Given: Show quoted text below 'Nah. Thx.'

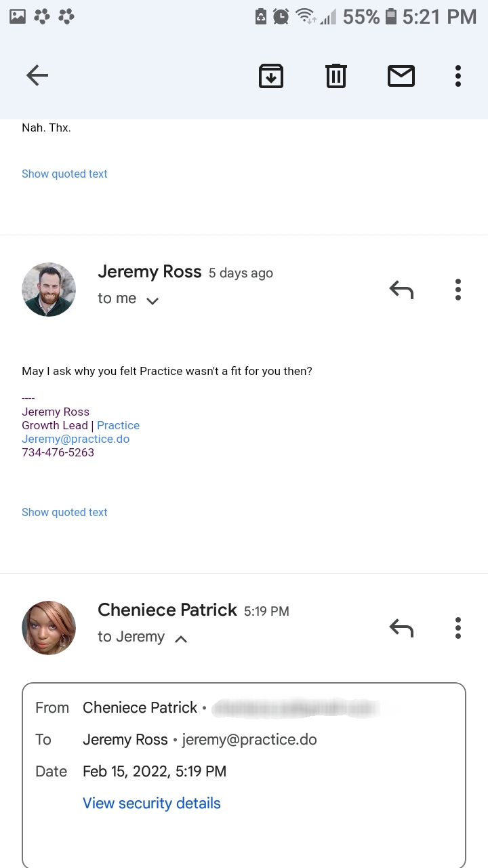Looking at the screenshot, I should tap(64, 174).
